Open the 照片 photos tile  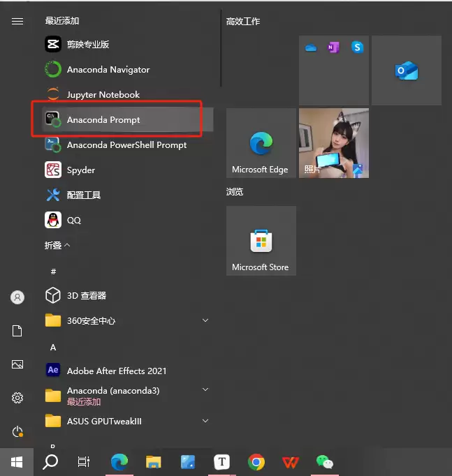click(x=334, y=143)
